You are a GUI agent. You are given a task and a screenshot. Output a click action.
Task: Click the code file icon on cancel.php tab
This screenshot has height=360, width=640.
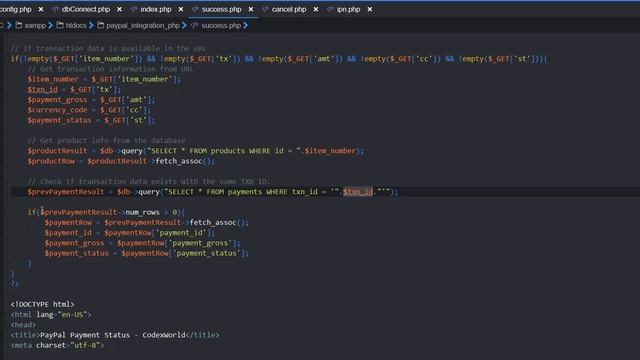pos(265,9)
